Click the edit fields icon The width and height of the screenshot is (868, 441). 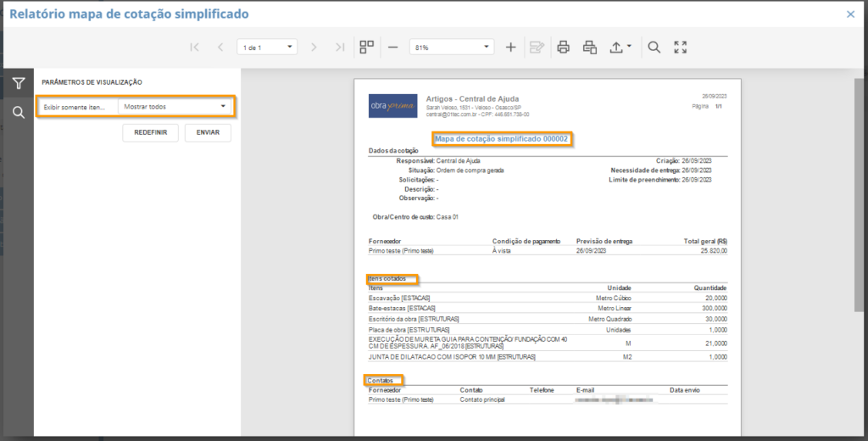coord(537,47)
